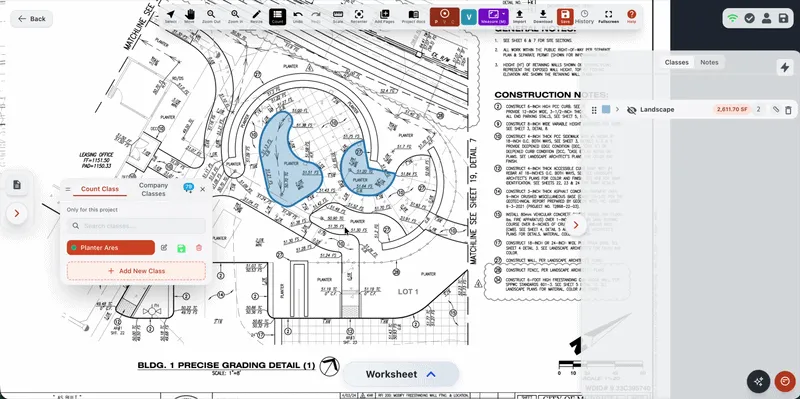Grab the Landscape row drag handle

pyautogui.click(x=594, y=110)
